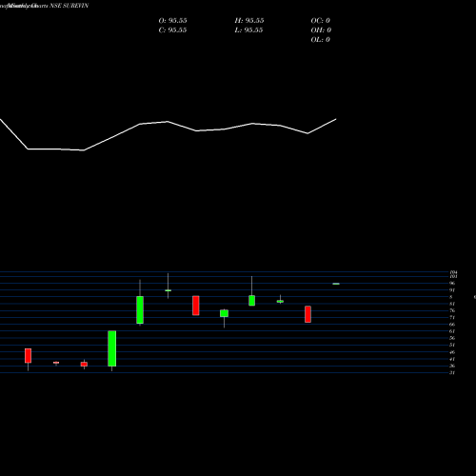Click the 'C: 95.55' close value
The image size is (476, 476).
(172, 30)
